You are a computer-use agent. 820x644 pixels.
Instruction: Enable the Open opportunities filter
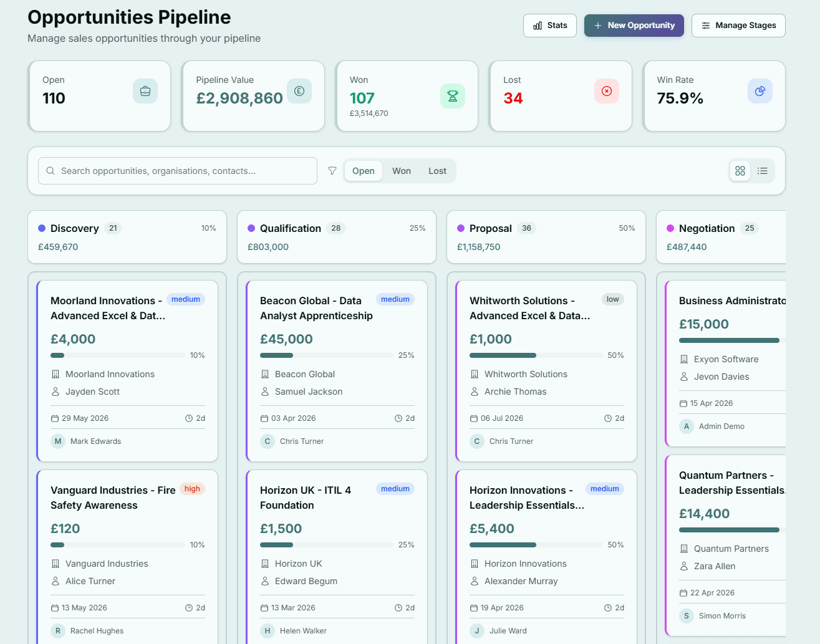coord(364,170)
